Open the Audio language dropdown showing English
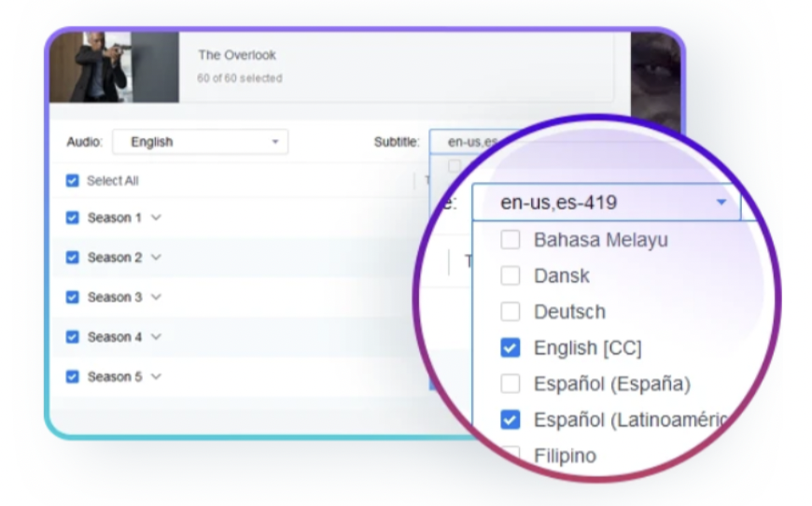This screenshot has width=812, height=506. [200, 142]
